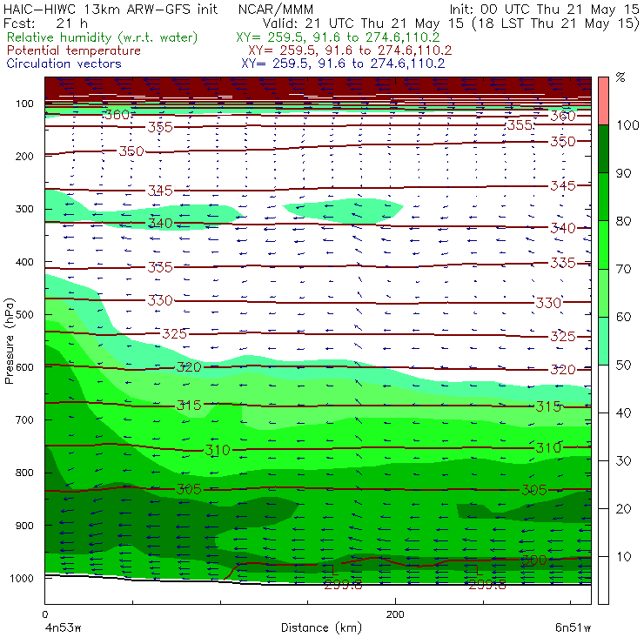Click the left-side 340 K contour label
The height and width of the screenshot is (644, 644).
(x=160, y=223)
